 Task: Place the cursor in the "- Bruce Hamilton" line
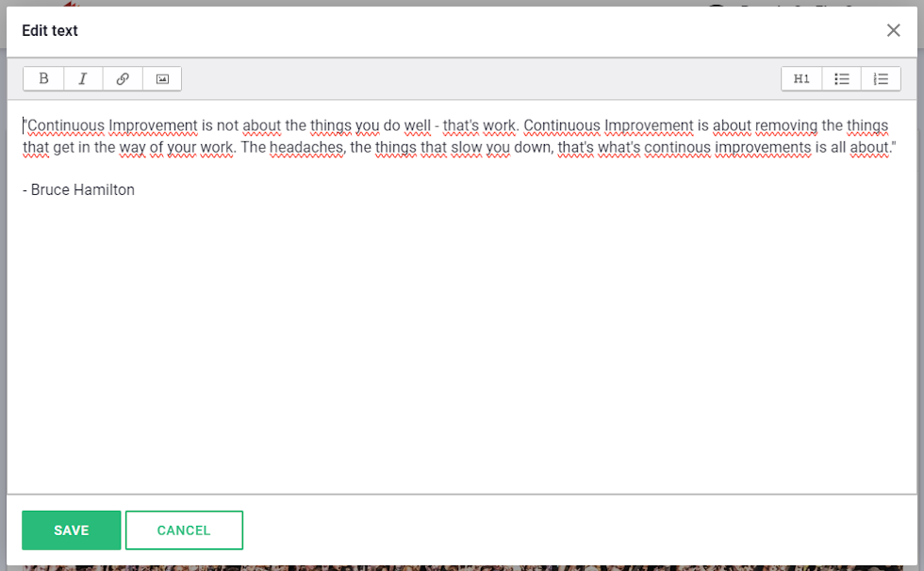[78, 189]
